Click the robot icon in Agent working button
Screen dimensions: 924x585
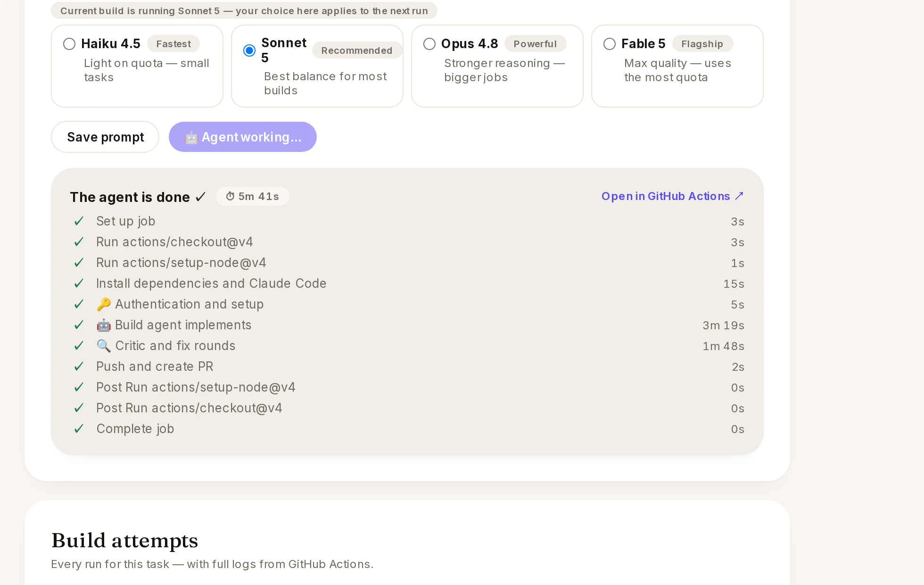pyautogui.click(x=191, y=137)
